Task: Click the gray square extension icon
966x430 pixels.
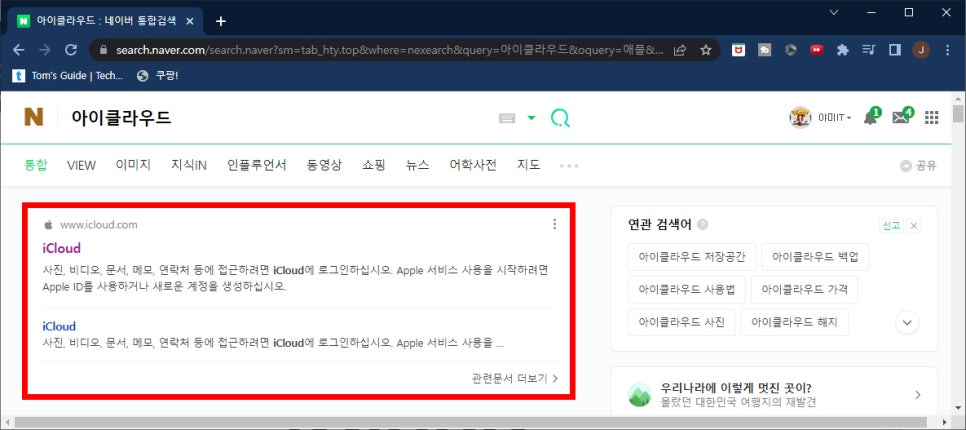Action: click(765, 50)
